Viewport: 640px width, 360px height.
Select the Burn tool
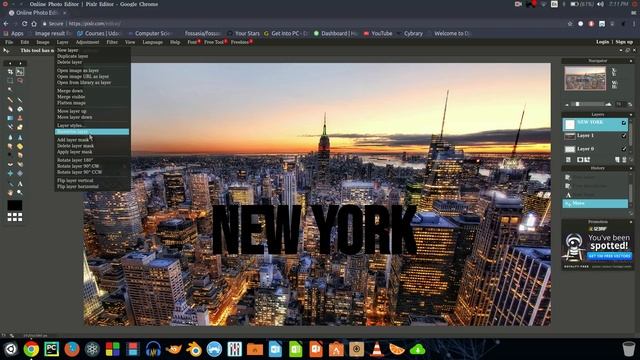(20, 155)
